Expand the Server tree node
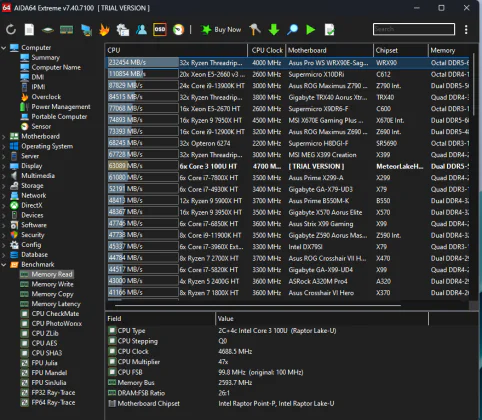 pyautogui.click(x=4, y=156)
